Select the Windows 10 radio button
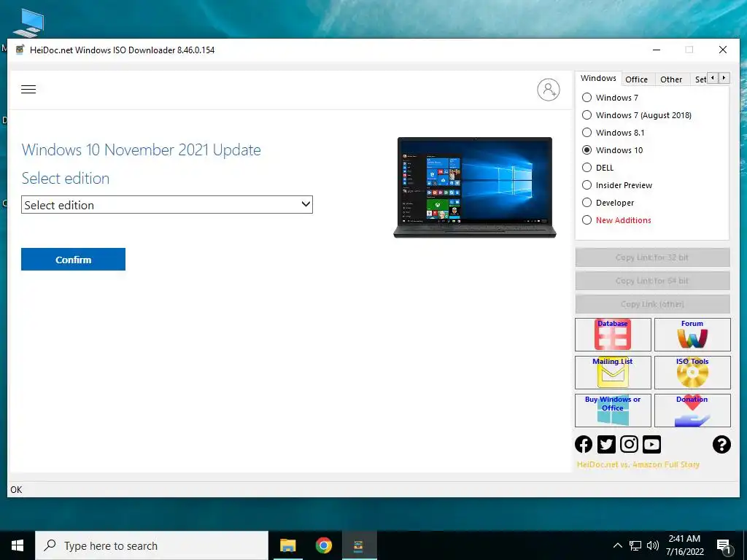 587,150
